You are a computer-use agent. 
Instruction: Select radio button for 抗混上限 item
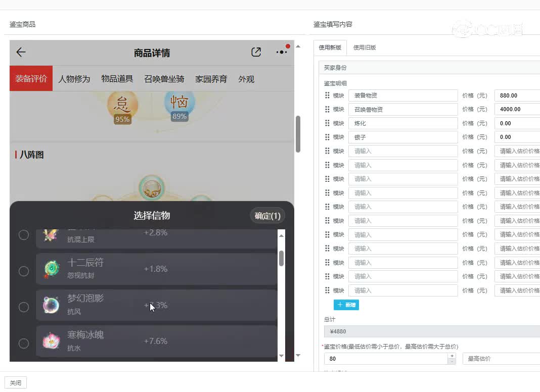(24, 235)
